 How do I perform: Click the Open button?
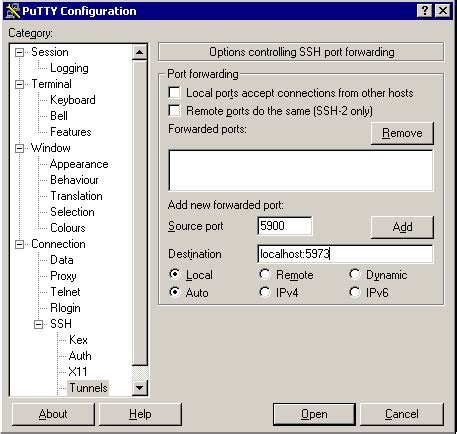point(314,414)
